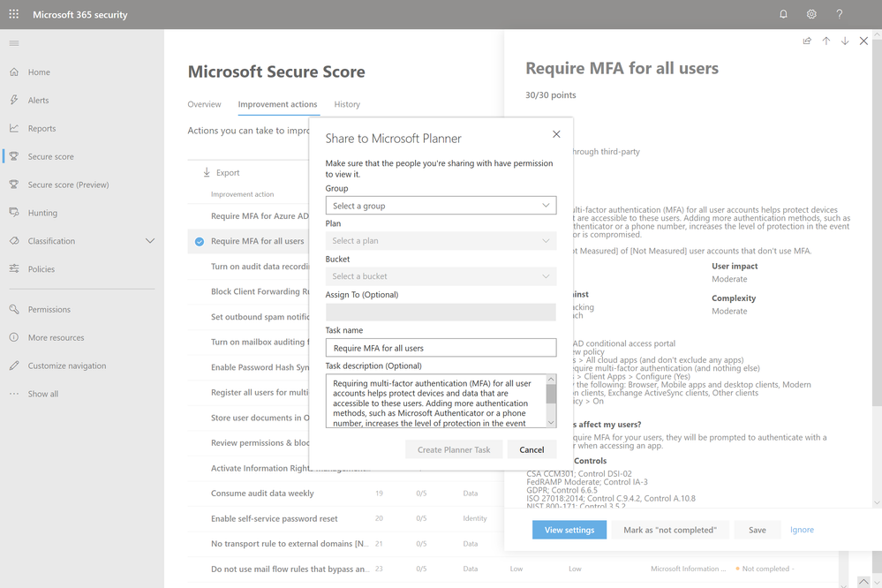Open Hunting in the navigation
Image resolution: width=882 pixels, height=588 pixels.
(x=42, y=213)
